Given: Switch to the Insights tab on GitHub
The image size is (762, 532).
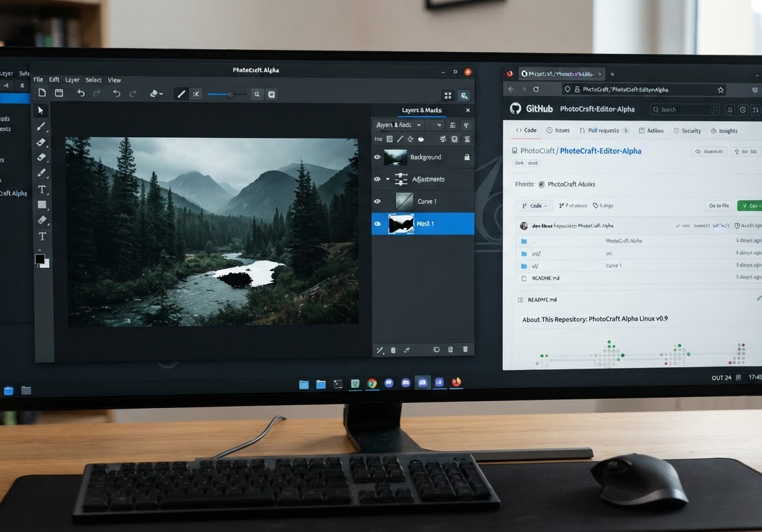Looking at the screenshot, I should tap(724, 131).
